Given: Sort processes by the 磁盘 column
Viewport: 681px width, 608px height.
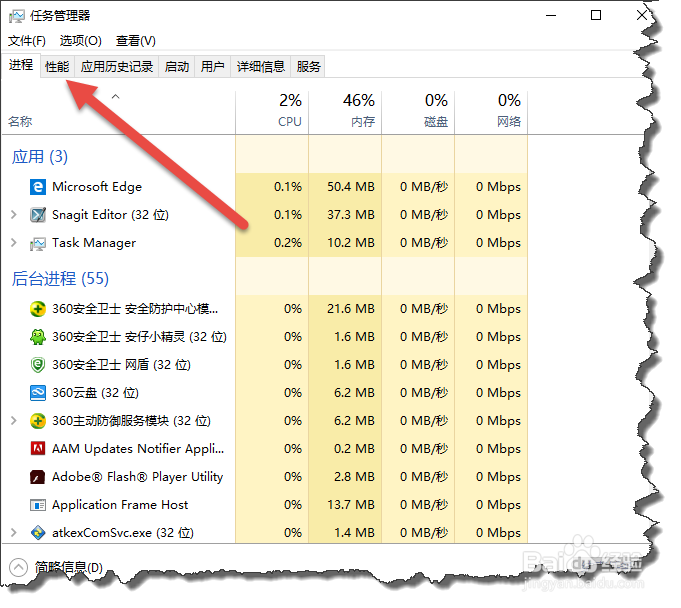Looking at the screenshot, I should [x=418, y=112].
